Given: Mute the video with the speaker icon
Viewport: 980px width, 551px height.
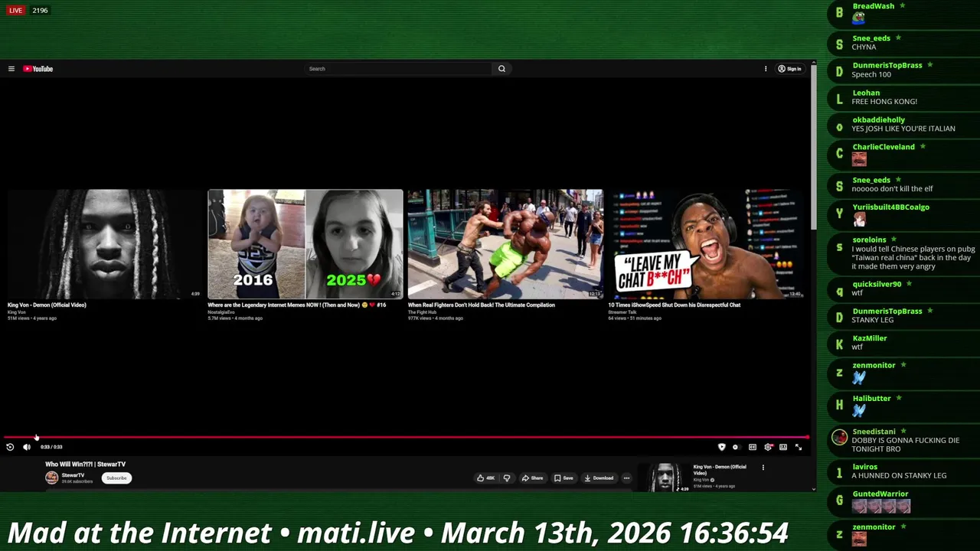Looking at the screenshot, I should click(x=27, y=447).
